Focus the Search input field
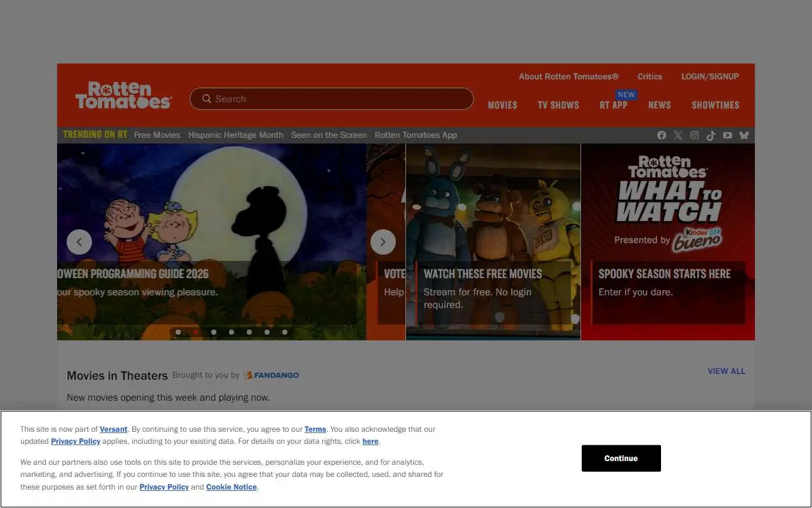Screen dimensions: 812x508 pyautogui.click(x=332, y=99)
